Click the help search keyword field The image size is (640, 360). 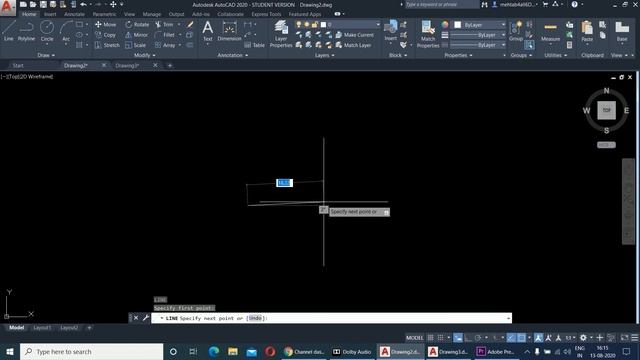[441, 4]
